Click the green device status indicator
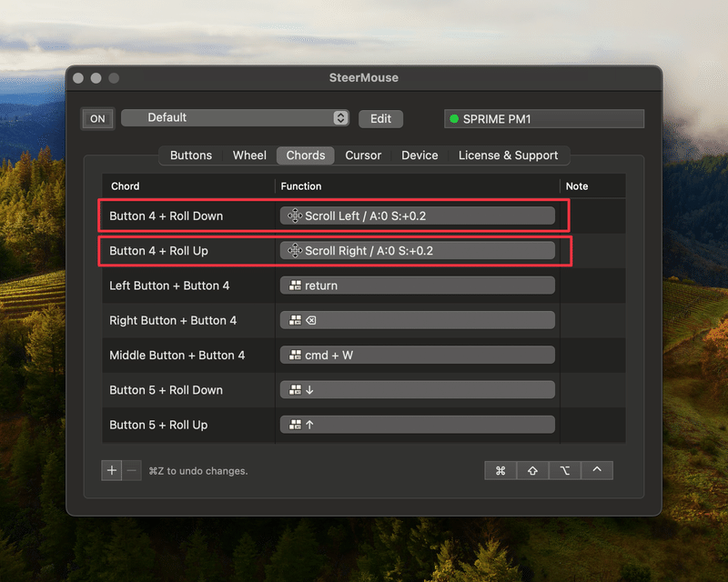The height and width of the screenshot is (582, 728). tap(454, 119)
